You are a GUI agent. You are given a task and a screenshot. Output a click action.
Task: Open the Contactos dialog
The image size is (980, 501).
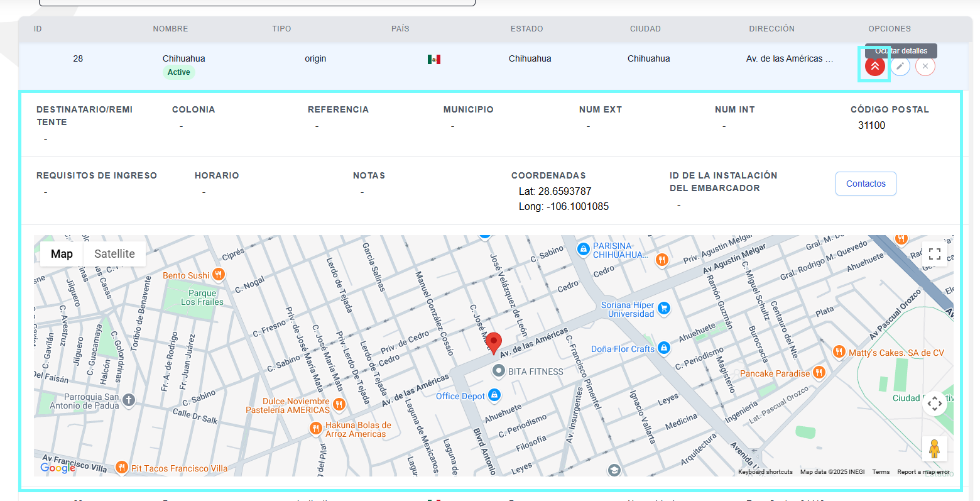click(866, 183)
